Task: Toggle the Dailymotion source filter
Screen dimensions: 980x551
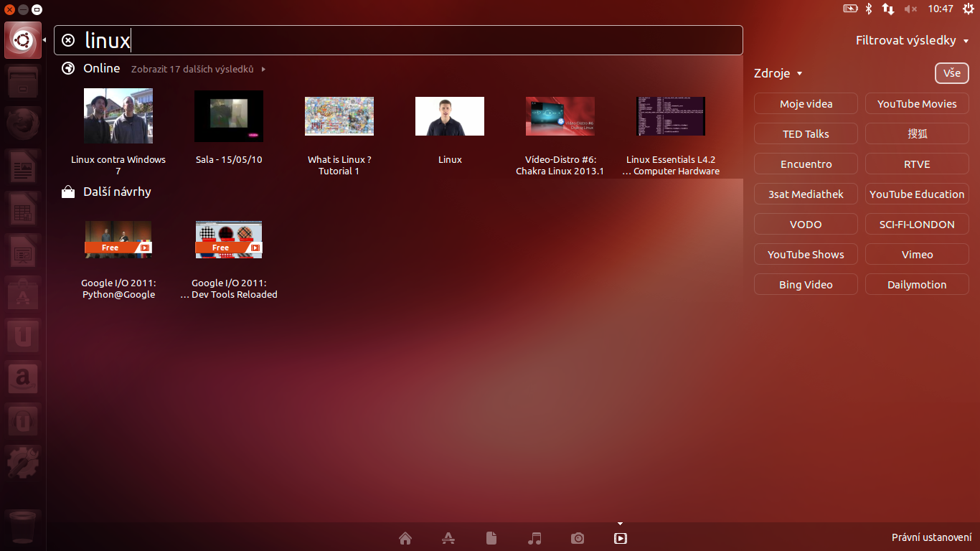Action: [916, 284]
